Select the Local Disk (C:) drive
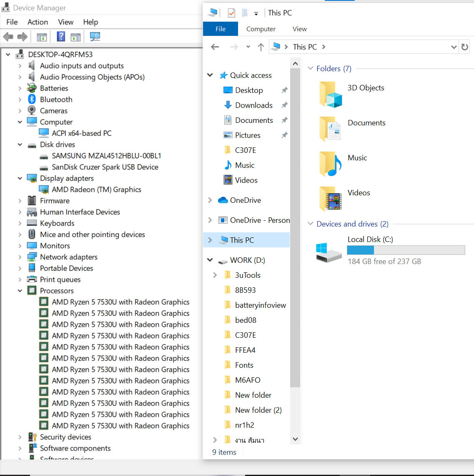The height and width of the screenshot is (476, 474). pyautogui.click(x=370, y=239)
